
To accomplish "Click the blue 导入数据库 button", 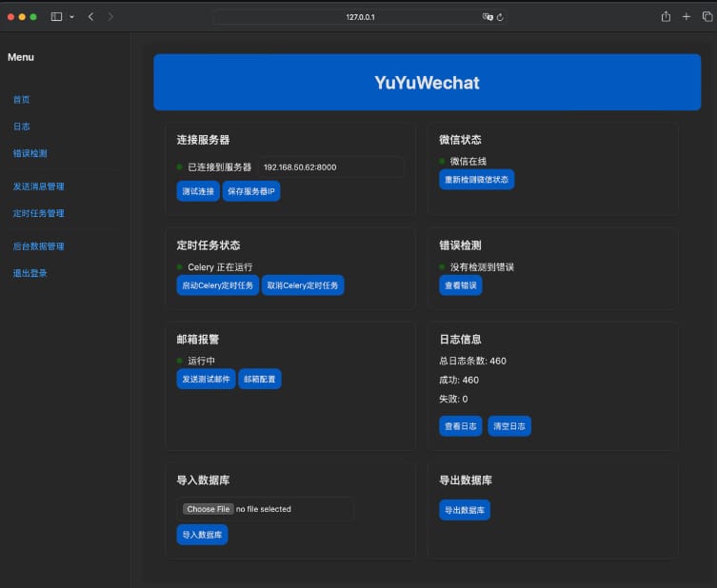I will pyautogui.click(x=202, y=535).
